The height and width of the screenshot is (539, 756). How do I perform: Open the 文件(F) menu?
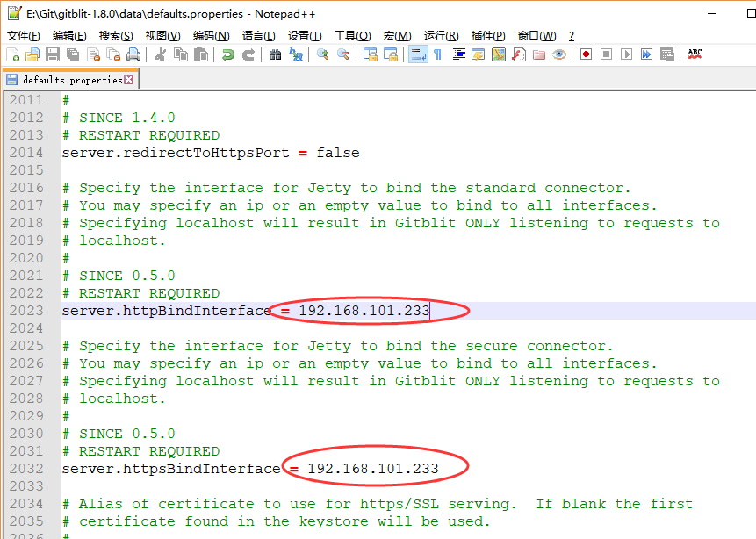pos(23,36)
